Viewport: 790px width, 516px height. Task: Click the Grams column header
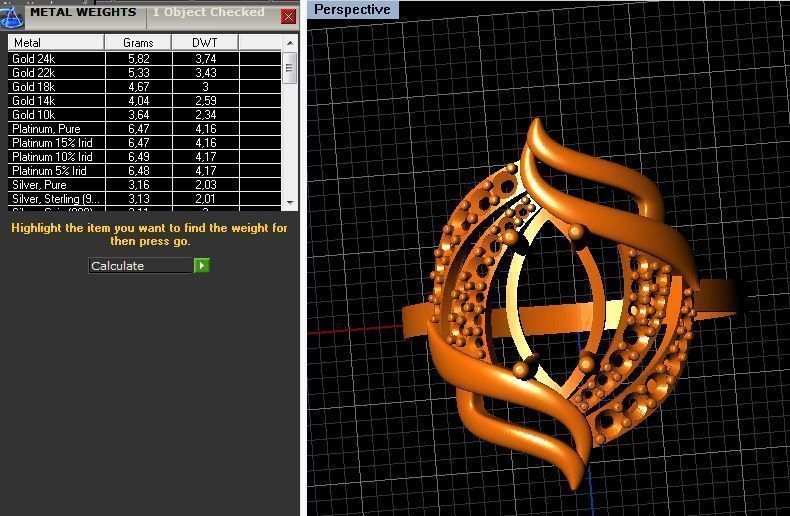[x=138, y=43]
